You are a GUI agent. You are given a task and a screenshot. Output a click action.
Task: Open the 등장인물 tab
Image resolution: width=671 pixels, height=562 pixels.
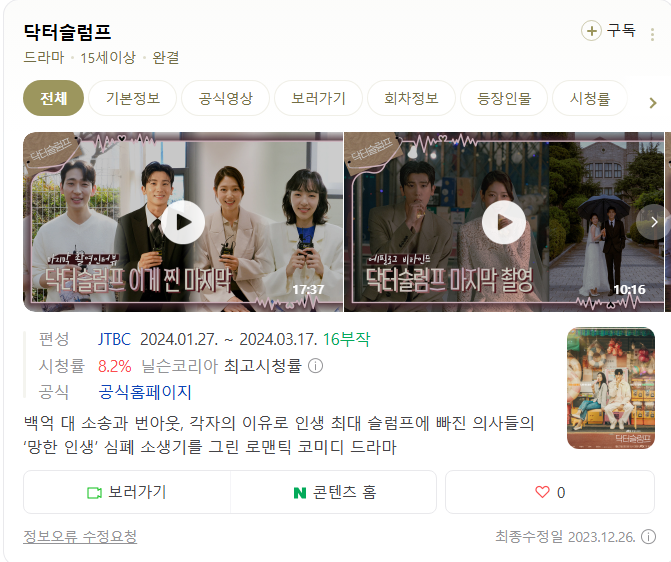504,98
